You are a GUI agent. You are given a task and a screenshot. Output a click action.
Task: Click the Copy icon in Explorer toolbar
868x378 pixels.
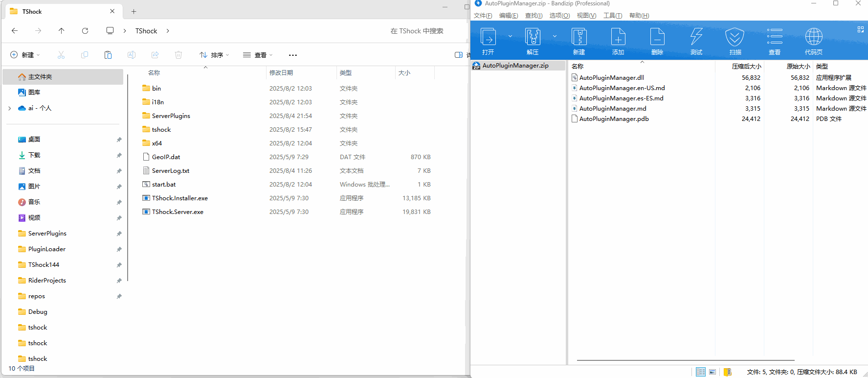pyautogui.click(x=85, y=55)
